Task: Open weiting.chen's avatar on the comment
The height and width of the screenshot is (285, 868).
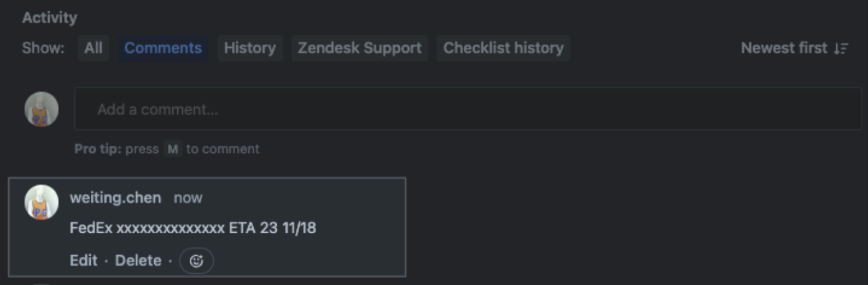Action: [42, 202]
